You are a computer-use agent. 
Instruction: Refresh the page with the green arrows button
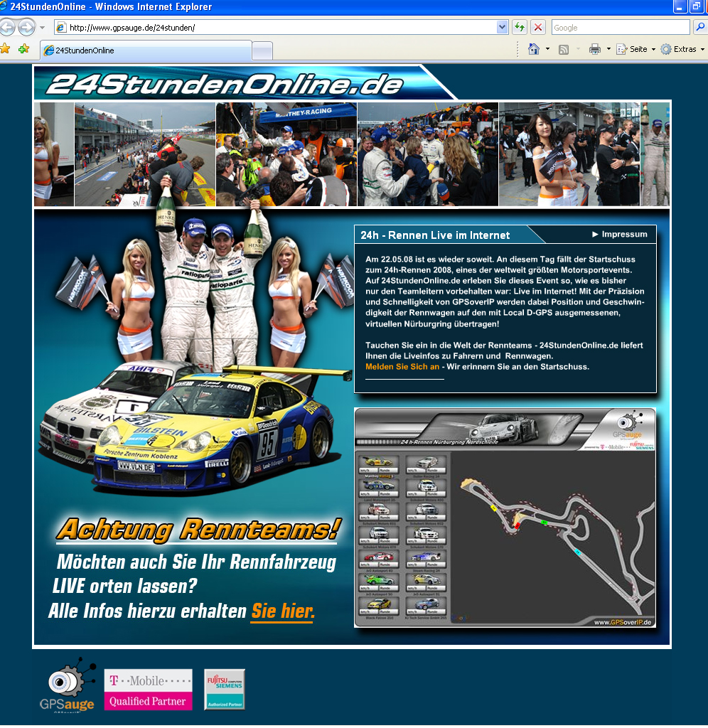coord(520,28)
